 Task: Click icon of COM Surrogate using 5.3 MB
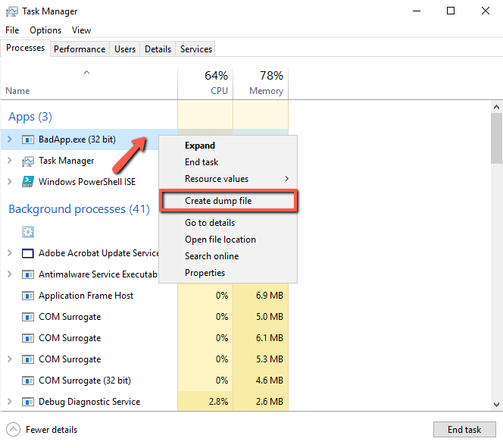tap(28, 359)
